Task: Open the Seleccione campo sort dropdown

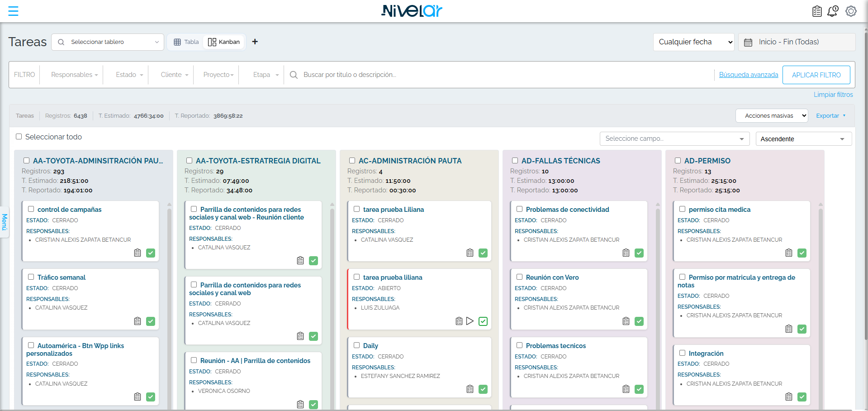Action: [674, 139]
